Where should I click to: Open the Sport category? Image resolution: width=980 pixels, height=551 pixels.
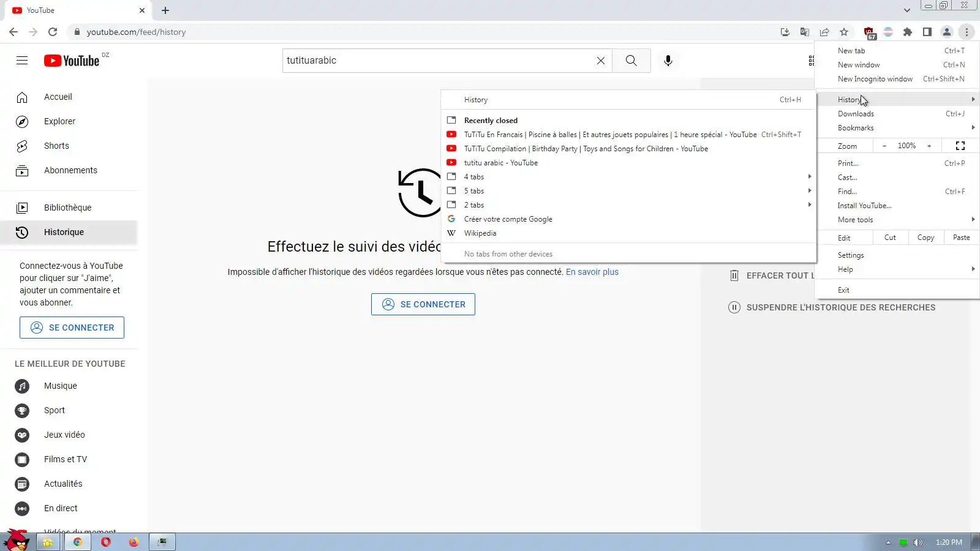[69, 410]
